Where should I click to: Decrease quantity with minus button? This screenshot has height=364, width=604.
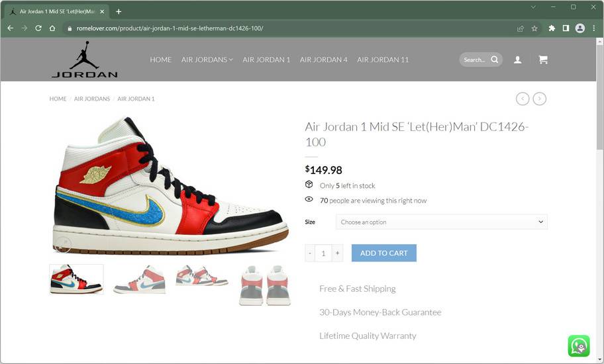point(310,253)
